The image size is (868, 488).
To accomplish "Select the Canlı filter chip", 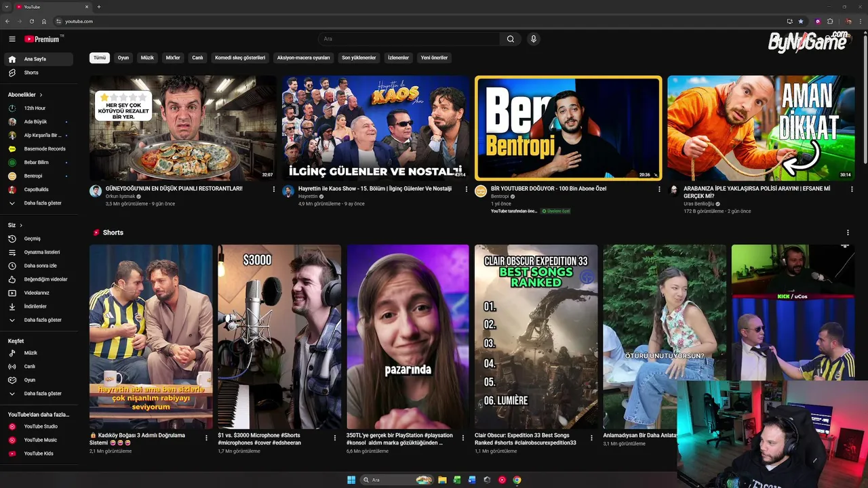I will (197, 58).
